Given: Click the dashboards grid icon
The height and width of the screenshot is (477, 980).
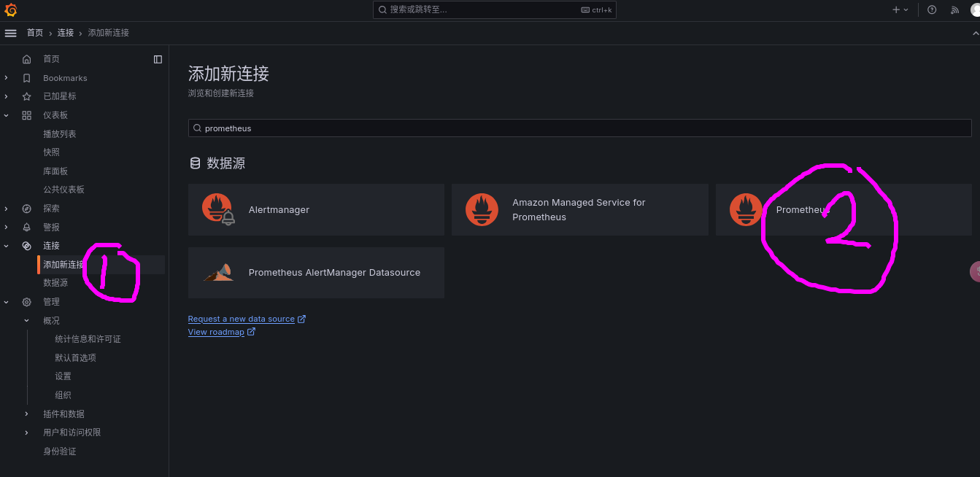Looking at the screenshot, I should [27, 115].
